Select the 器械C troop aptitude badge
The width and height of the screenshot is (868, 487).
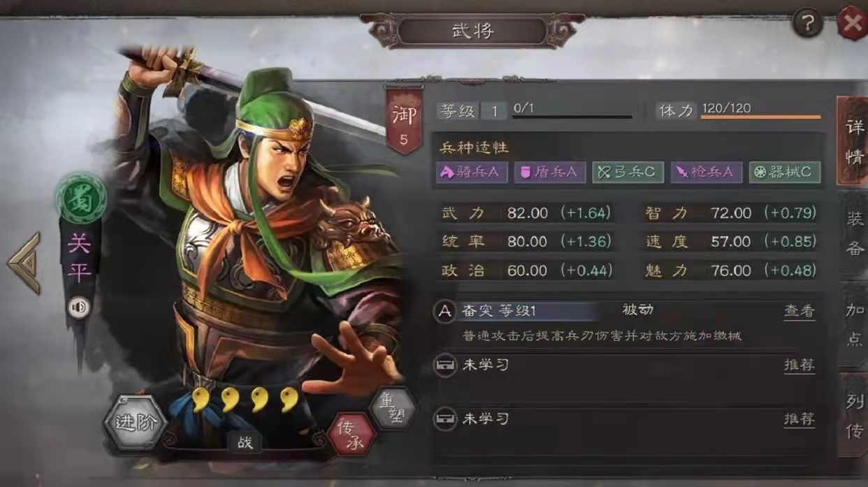click(785, 173)
